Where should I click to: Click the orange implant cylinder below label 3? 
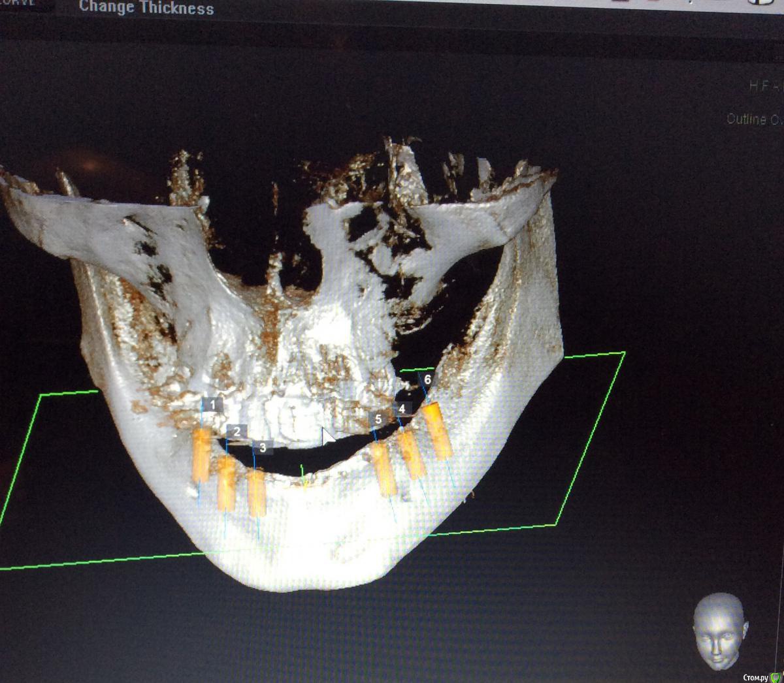(257, 493)
